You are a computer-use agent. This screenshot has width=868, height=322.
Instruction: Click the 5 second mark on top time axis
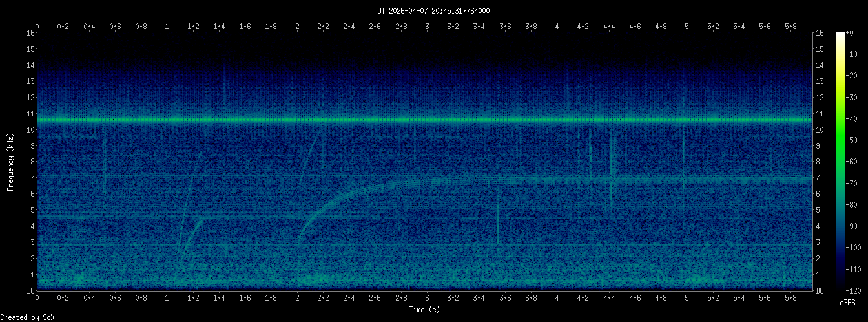click(687, 26)
